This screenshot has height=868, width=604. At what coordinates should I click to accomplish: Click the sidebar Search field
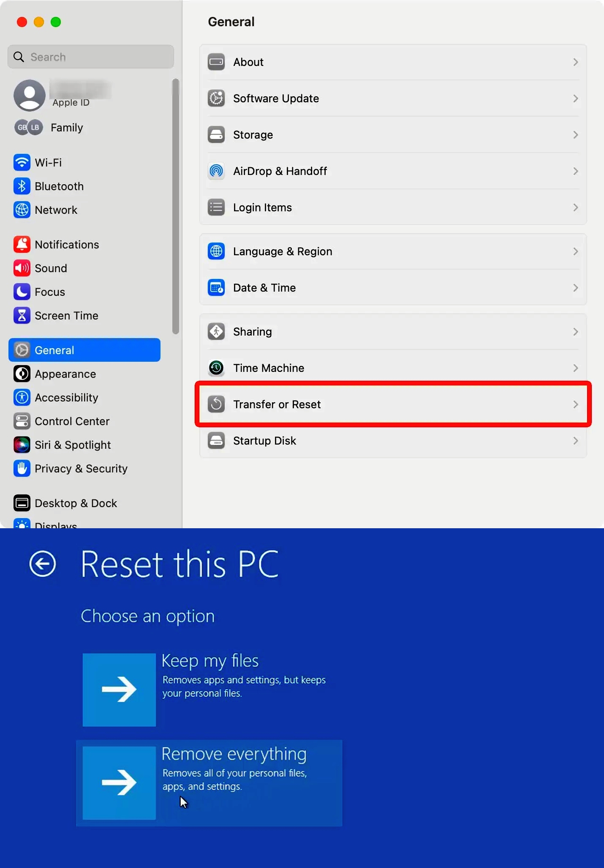(x=91, y=57)
